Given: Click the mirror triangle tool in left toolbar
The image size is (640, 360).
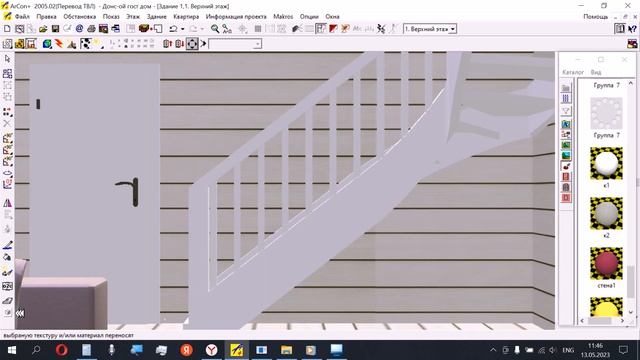Looking at the screenshot, I should 7,203.
